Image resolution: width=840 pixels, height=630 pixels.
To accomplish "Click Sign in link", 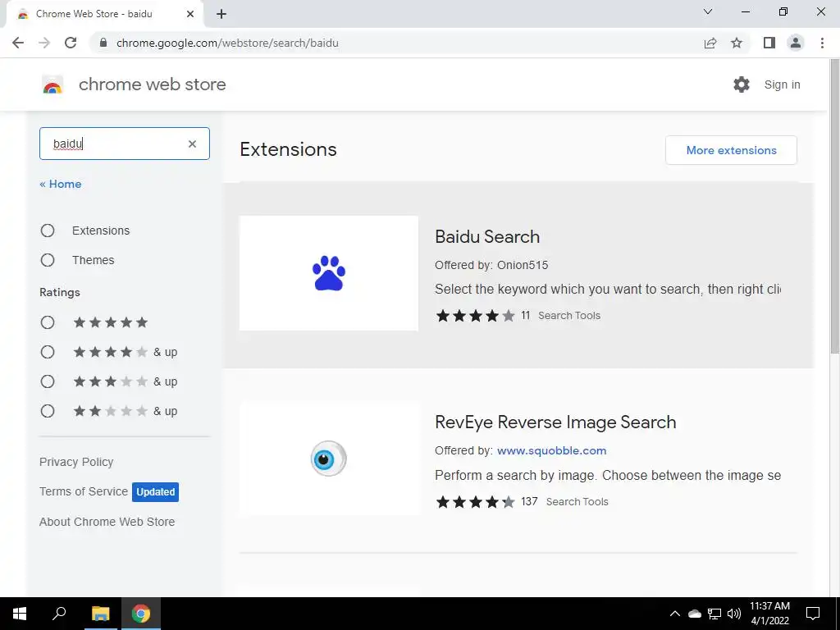I will 782,84.
